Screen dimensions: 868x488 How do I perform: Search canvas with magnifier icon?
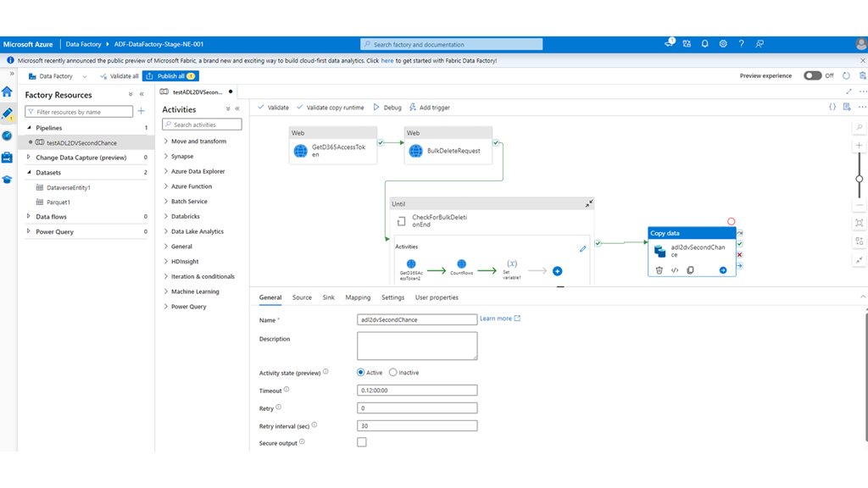coord(860,127)
